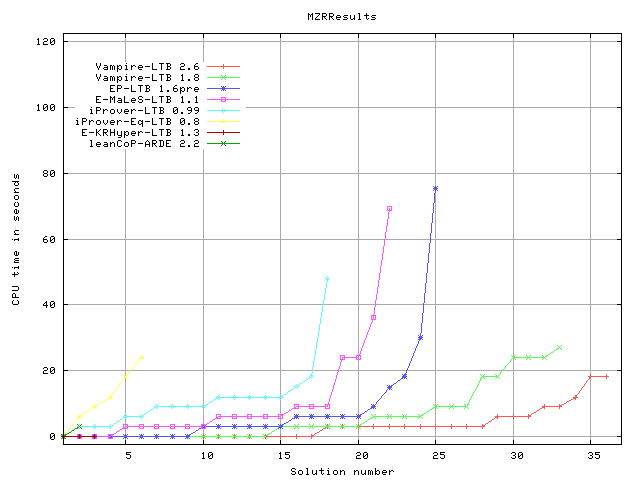The image size is (640, 480).
Task: Click the EP-LTB data point at 30 seconds
Action: tap(420, 338)
